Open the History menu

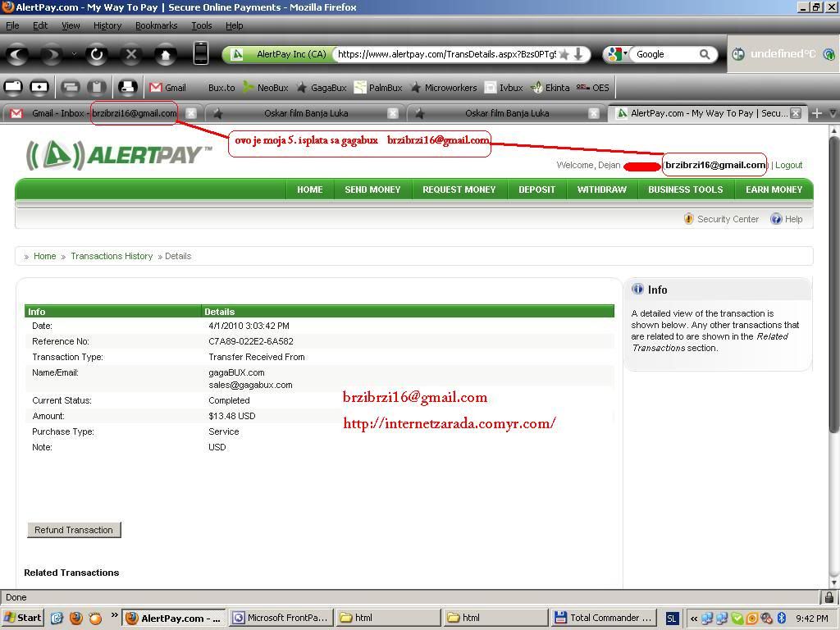(107, 25)
